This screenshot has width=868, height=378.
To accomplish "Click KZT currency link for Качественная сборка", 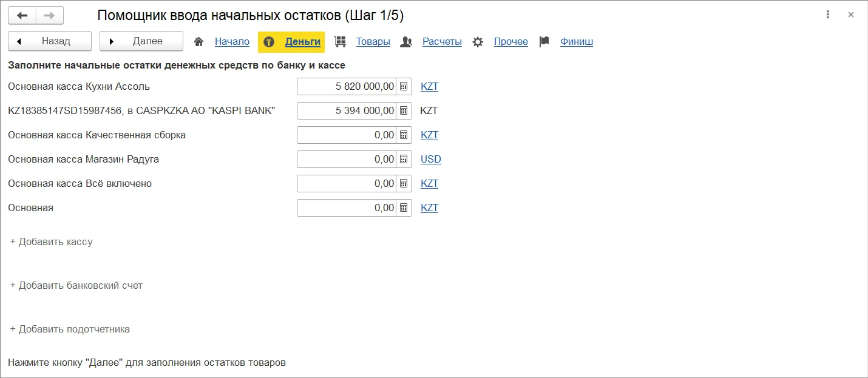I will pyautogui.click(x=430, y=135).
